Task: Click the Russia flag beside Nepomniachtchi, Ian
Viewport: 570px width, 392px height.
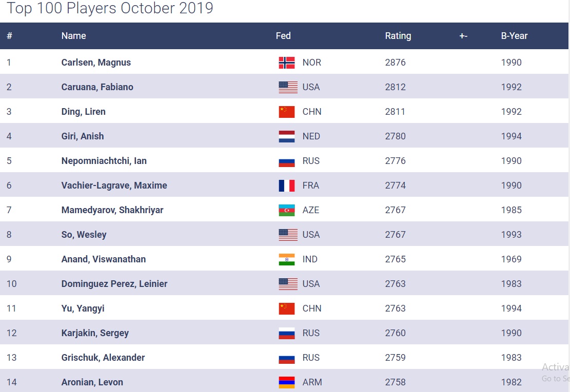Action: pos(287,161)
